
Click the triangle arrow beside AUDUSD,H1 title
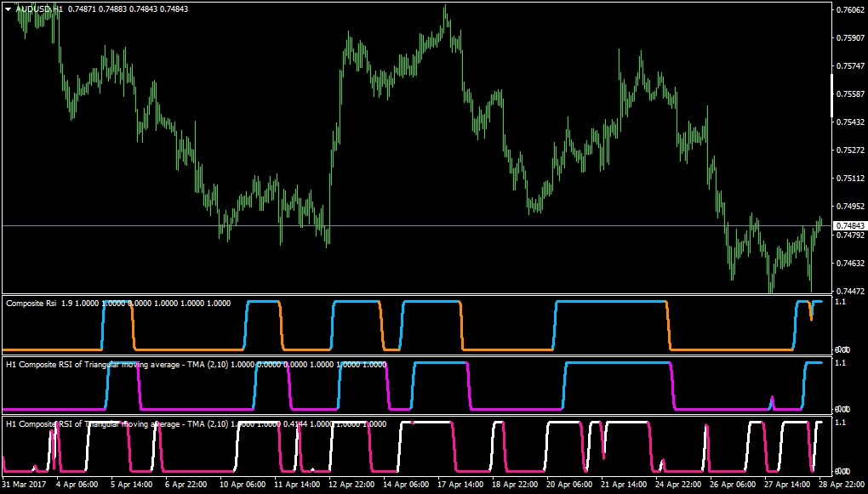point(8,9)
